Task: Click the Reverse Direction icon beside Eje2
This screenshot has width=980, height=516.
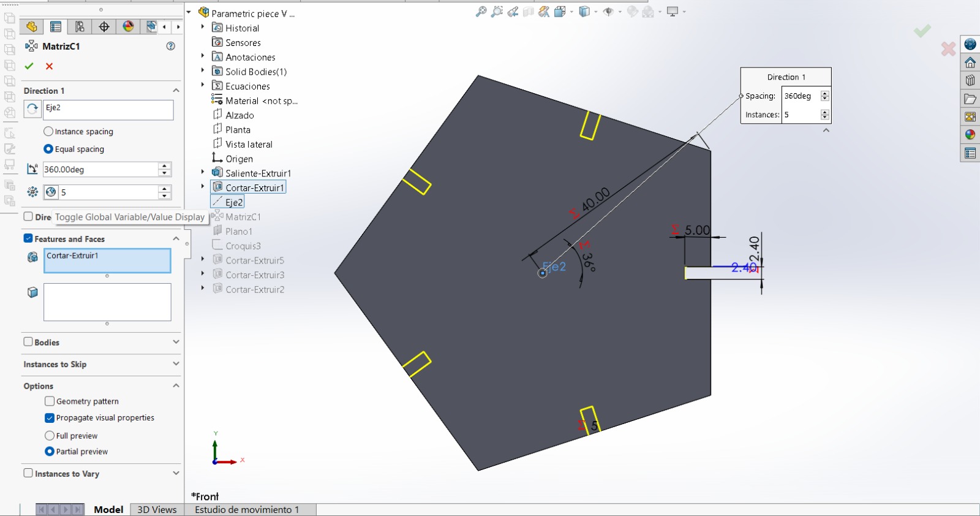Action: [x=32, y=109]
